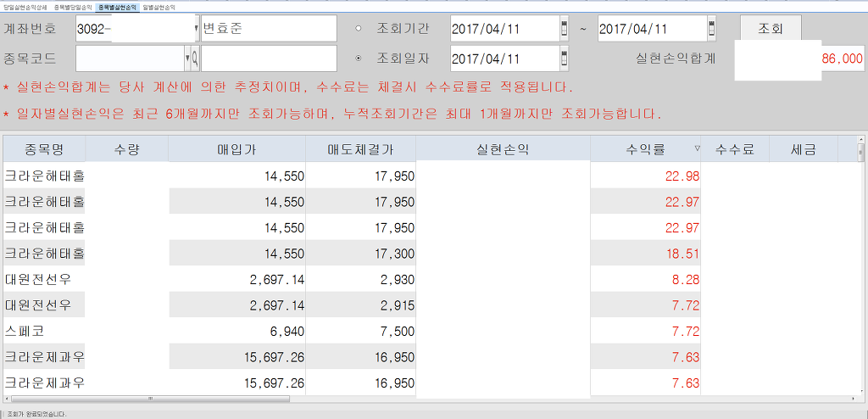Click the empty 종목코드 input field
868x419 pixels.
point(130,59)
